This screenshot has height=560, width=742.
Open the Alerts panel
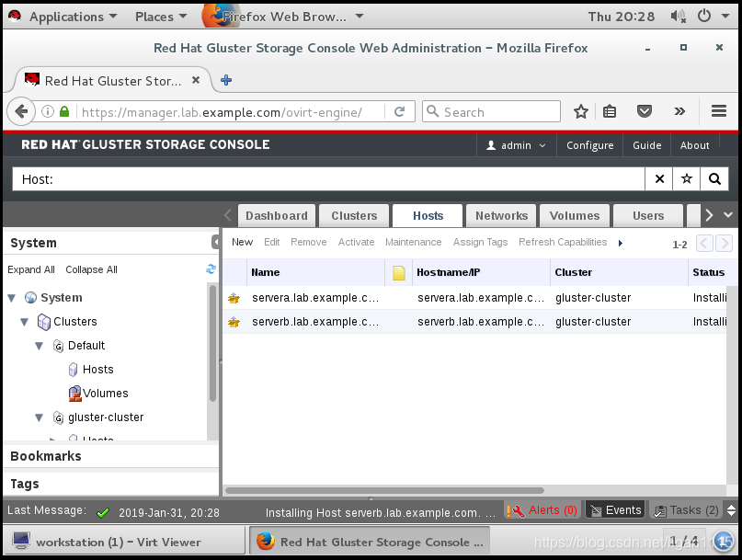pyautogui.click(x=543, y=510)
